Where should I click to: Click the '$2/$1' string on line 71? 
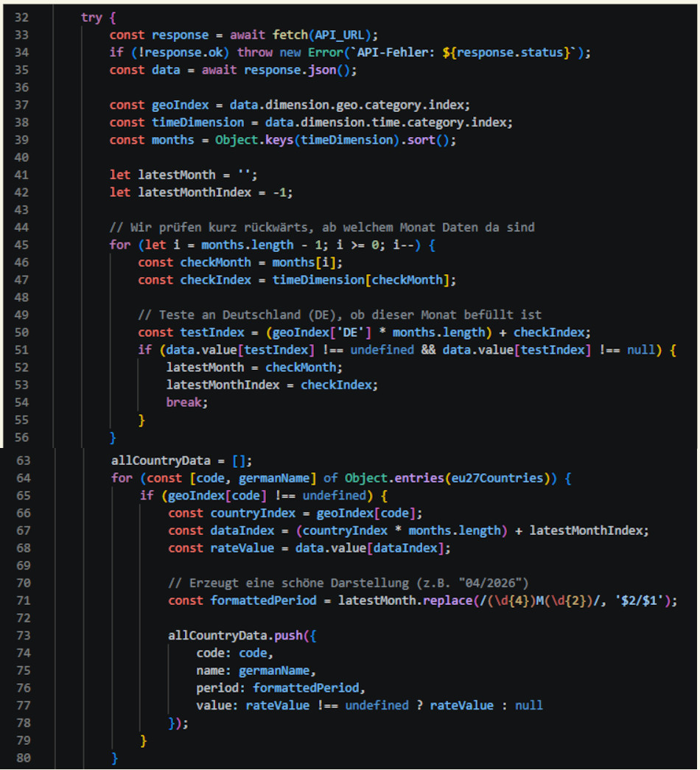click(x=640, y=601)
